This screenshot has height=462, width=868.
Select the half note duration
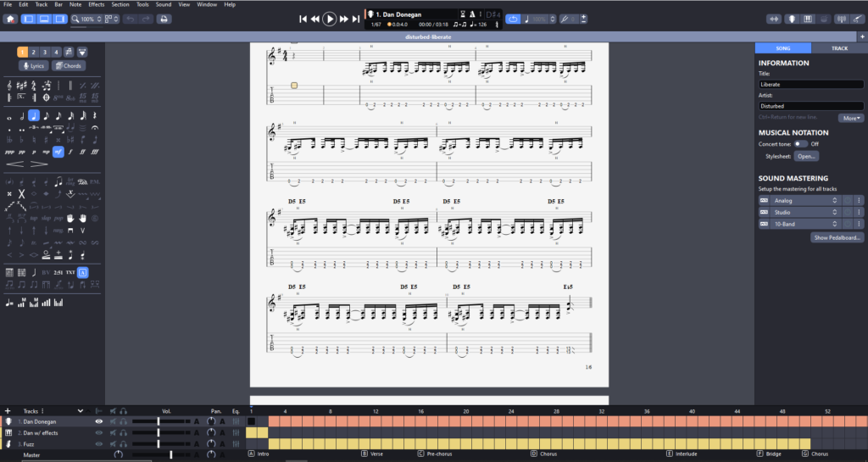point(21,116)
